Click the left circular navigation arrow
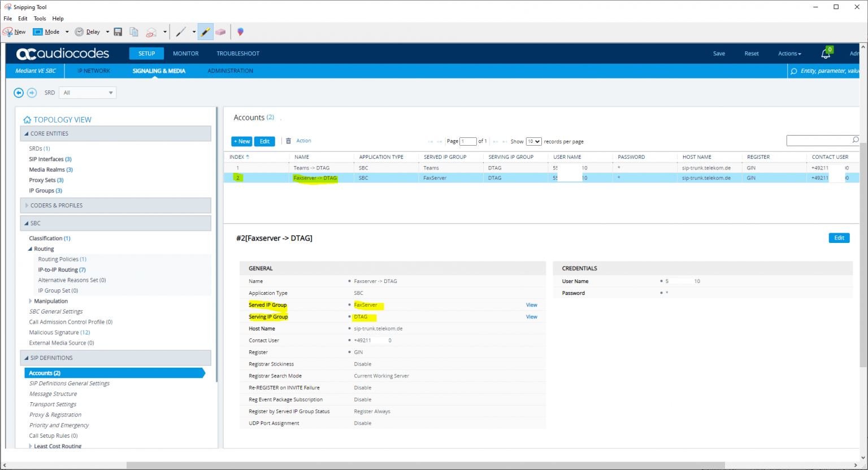868x470 pixels. (x=19, y=92)
